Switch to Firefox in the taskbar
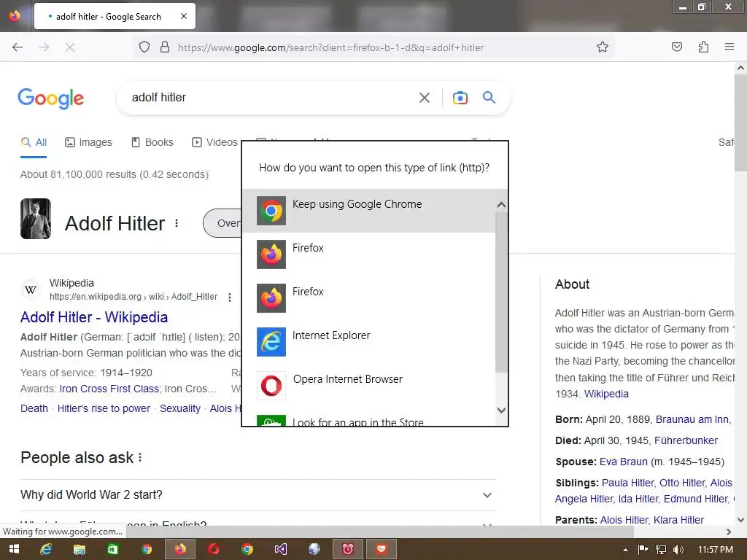 [180, 549]
